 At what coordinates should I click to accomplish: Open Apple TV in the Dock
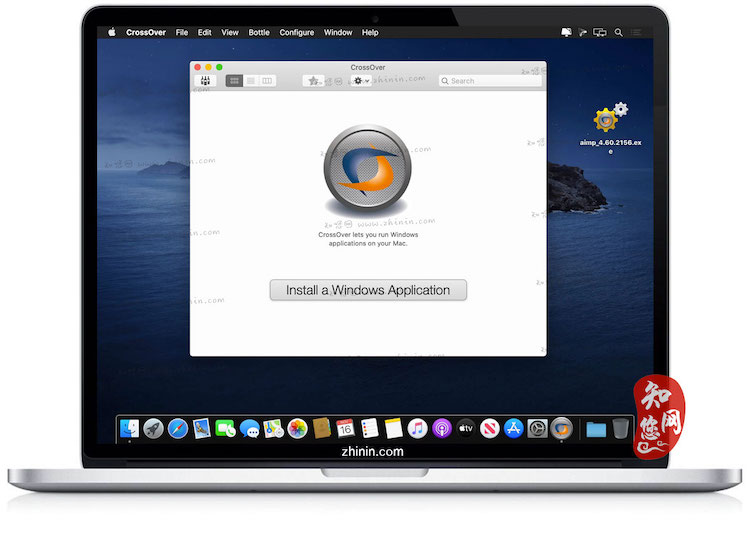tap(465, 428)
